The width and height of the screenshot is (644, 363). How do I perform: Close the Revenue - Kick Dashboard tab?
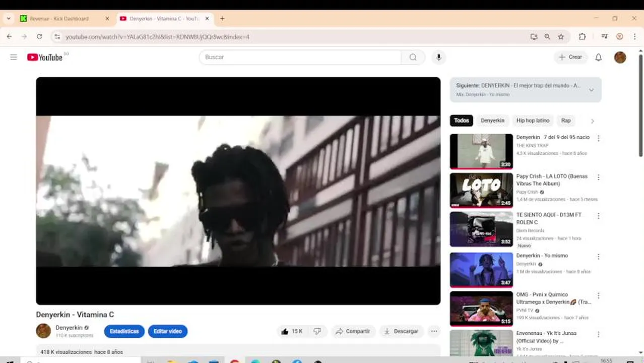click(107, 18)
